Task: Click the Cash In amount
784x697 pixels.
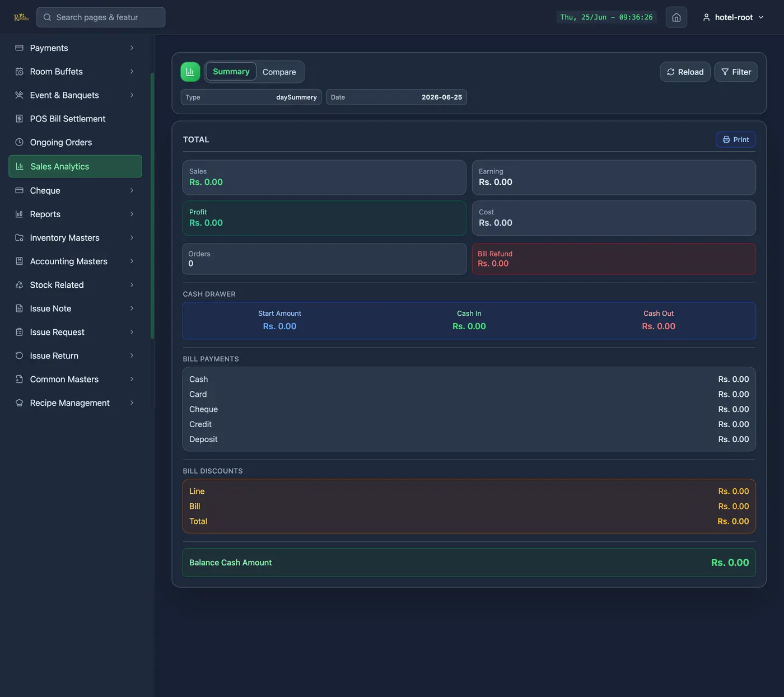Action: tap(469, 326)
